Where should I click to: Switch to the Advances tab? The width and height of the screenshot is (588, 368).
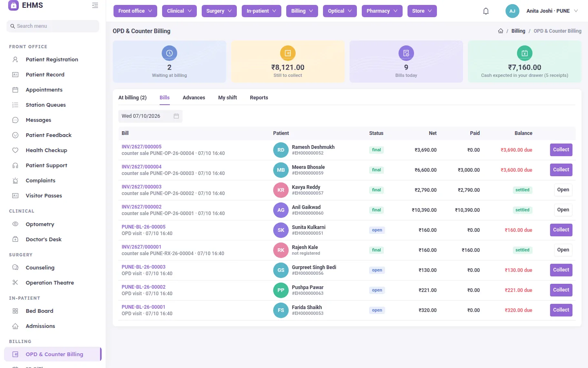click(194, 98)
